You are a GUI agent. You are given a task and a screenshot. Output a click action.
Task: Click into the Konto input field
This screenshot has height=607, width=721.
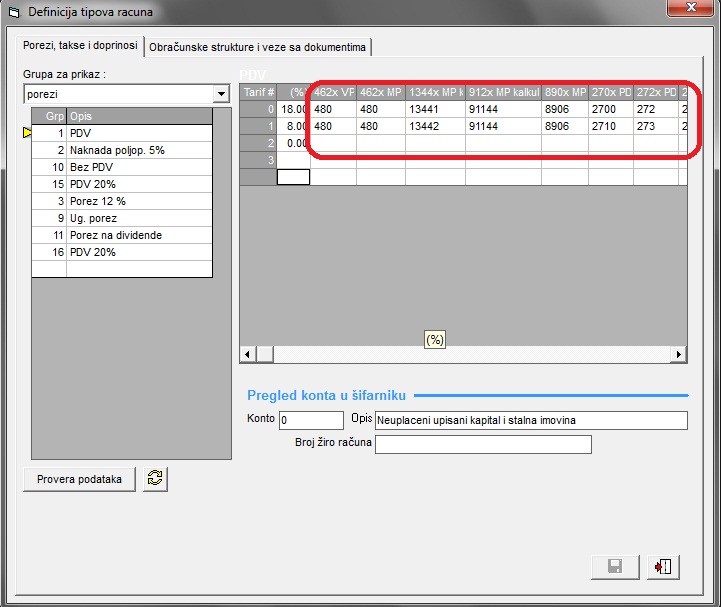pyautogui.click(x=311, y=420)
